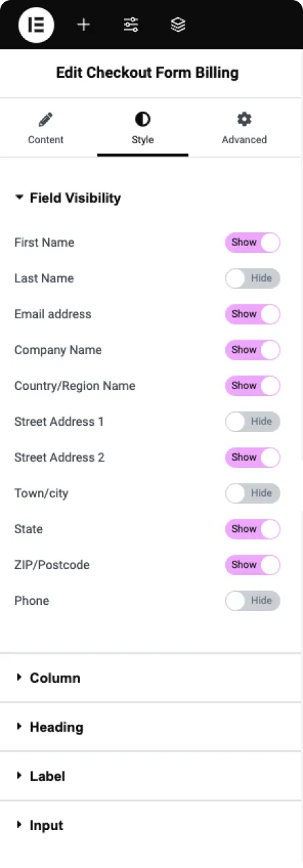Switch to the Content tab
The height and width of the screenshot is (868, 303).
pos(45,129)
